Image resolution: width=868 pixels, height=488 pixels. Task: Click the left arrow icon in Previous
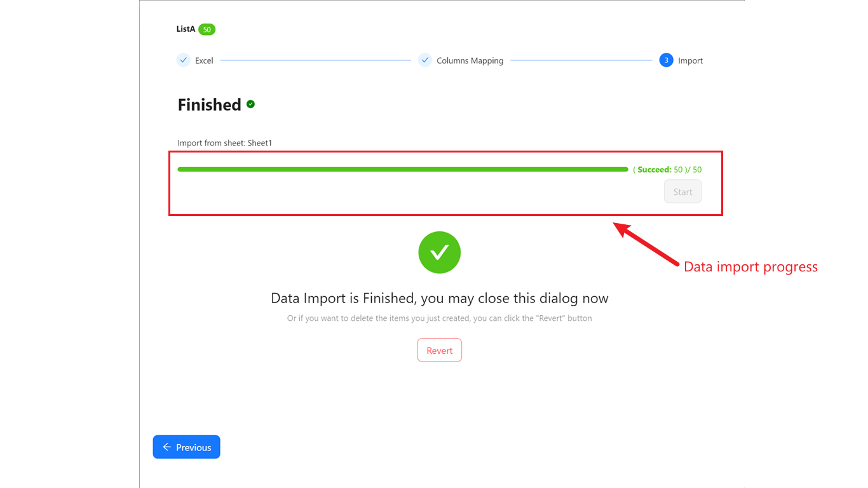pos(166,447)
